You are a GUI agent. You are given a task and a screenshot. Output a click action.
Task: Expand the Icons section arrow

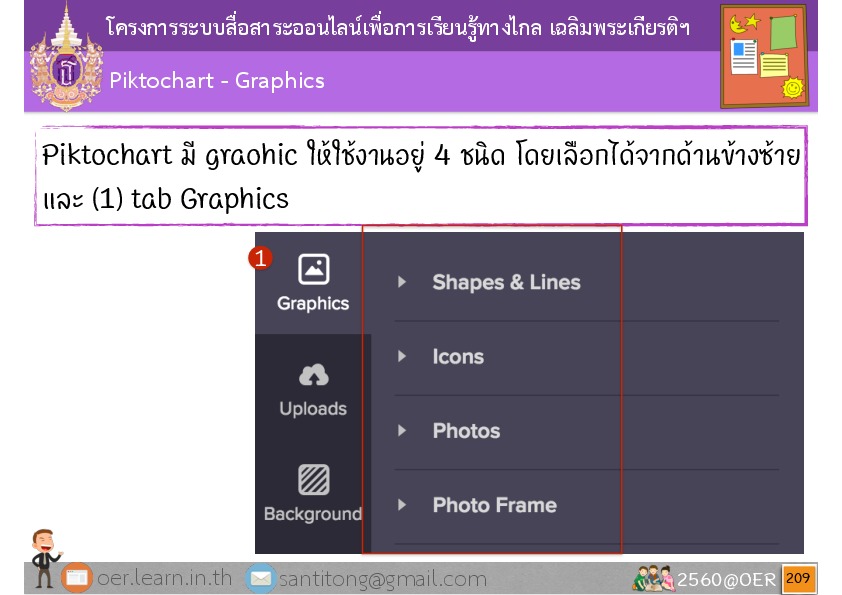402,356
